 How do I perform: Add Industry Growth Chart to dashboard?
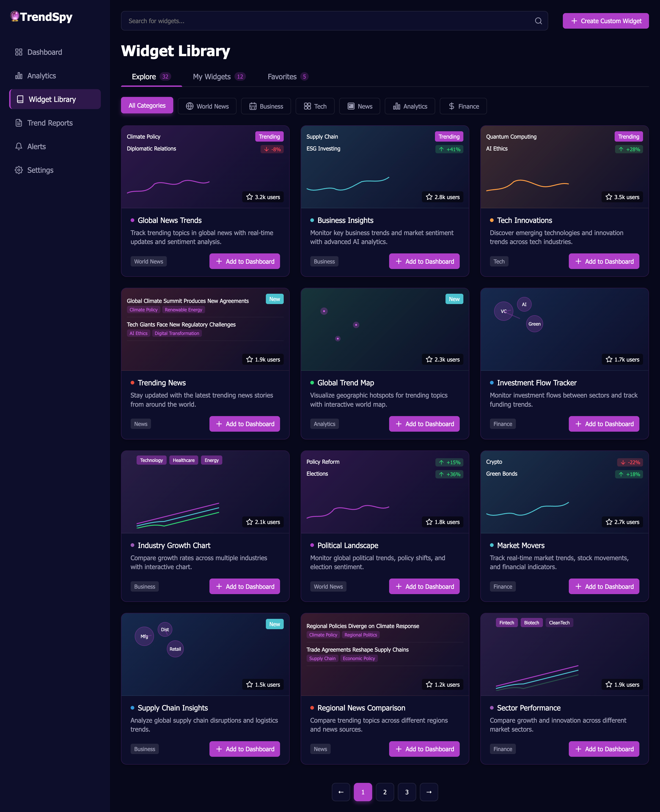click(245, 586)
